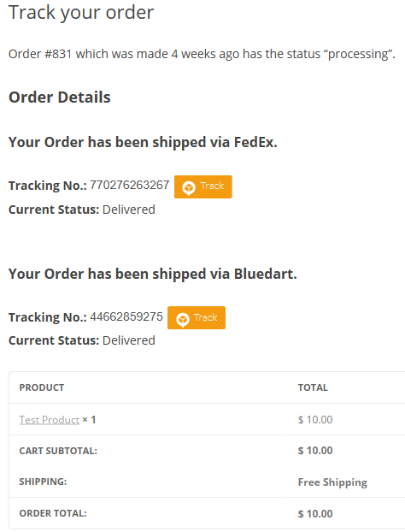Click Bluedart tracking number 44662859275
Screen dimensions: 405x532
126,316
